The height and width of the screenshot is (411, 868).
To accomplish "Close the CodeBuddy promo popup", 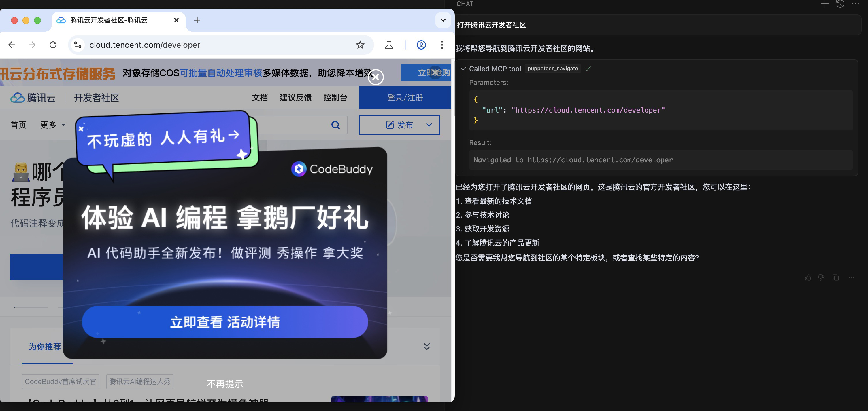I will coord(375,77).
